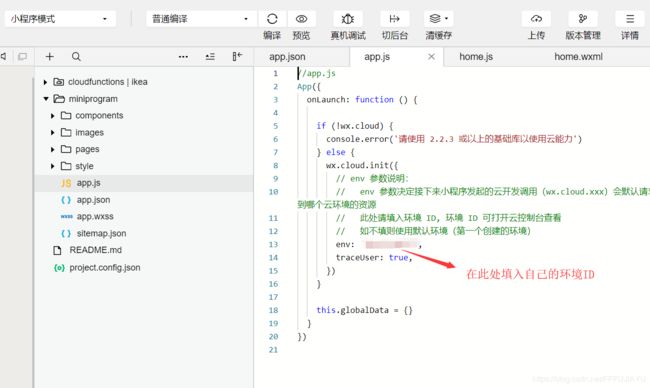
Task: Click the Upload (上传) cloud icon
Action: tap(536, 19)
